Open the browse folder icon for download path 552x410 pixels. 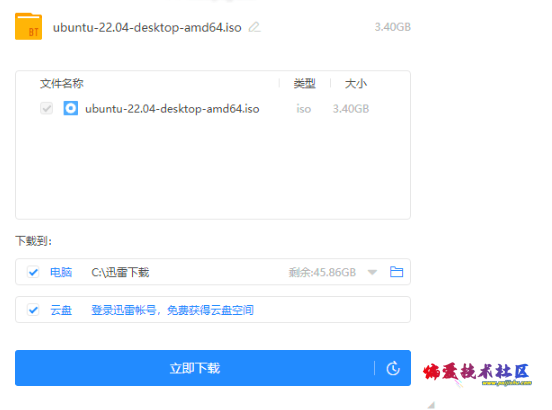(396, 272)
